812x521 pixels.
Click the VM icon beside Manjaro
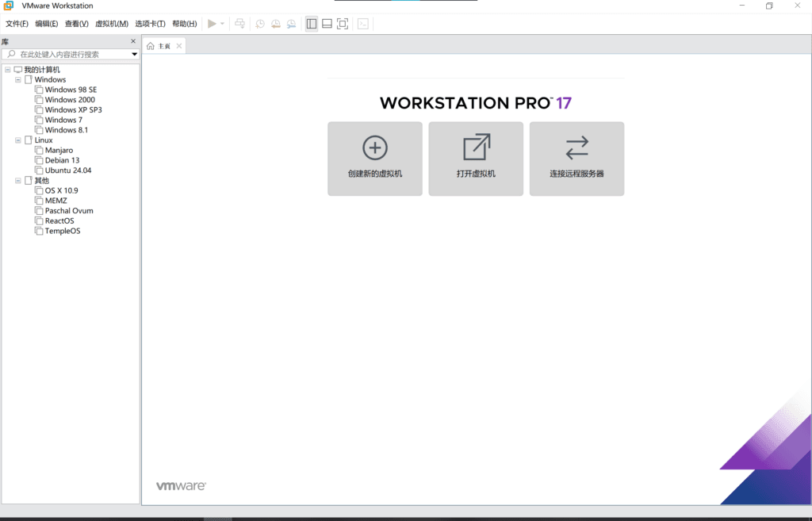click(x=39, y=150)
